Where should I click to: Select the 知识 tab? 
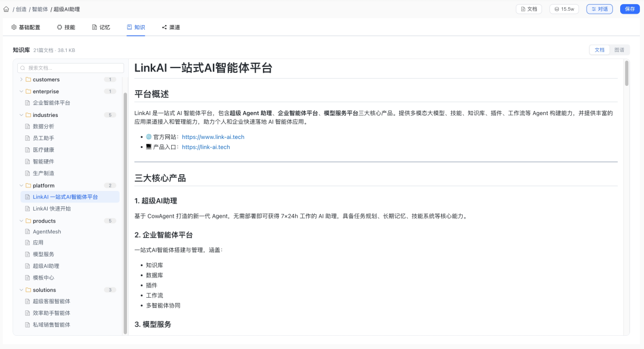[136, 27]
